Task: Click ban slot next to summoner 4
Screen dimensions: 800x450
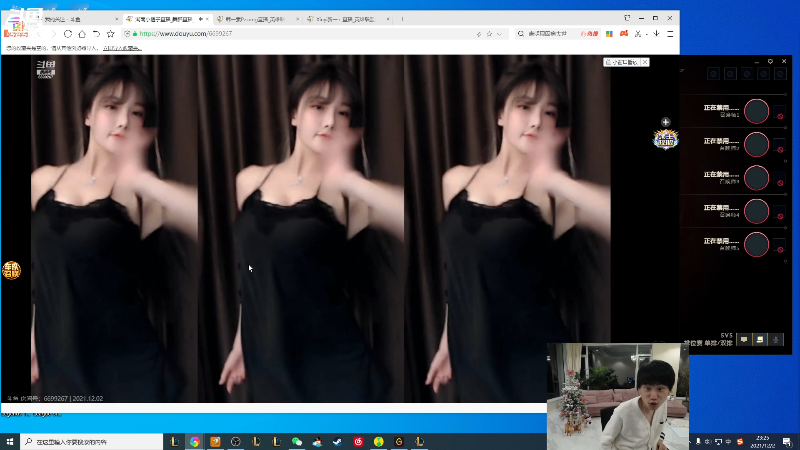Action: pos(779,211)
